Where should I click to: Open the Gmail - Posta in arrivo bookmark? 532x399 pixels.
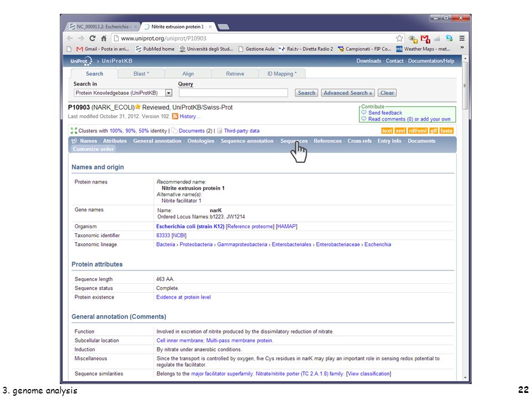pyautogui.click(x=103, y=49)
